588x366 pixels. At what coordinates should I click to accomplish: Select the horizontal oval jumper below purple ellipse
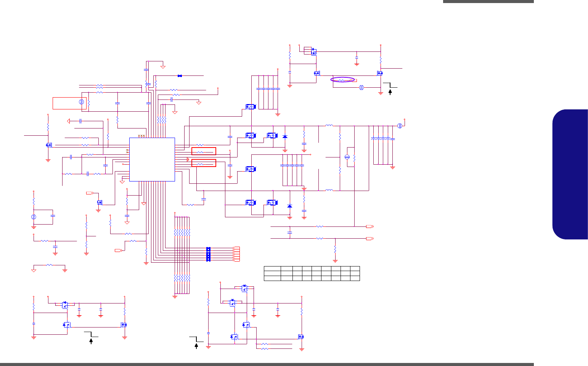click(x=361, y=87)
